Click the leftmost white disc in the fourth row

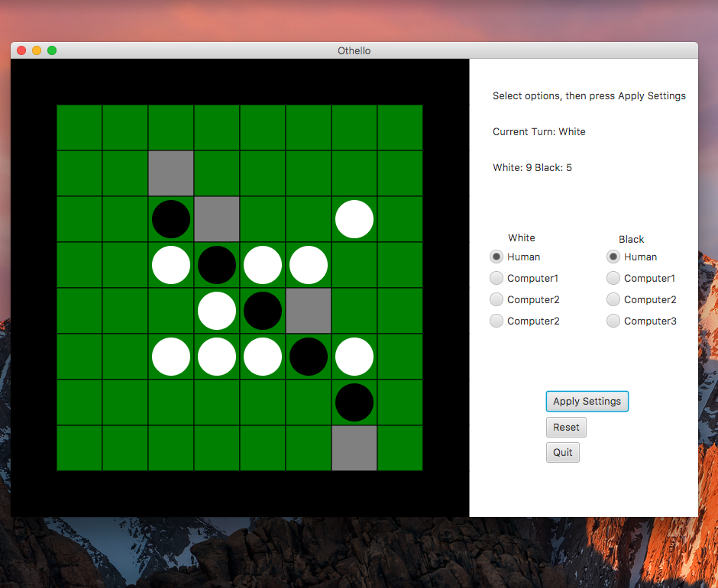coord(171,265)
